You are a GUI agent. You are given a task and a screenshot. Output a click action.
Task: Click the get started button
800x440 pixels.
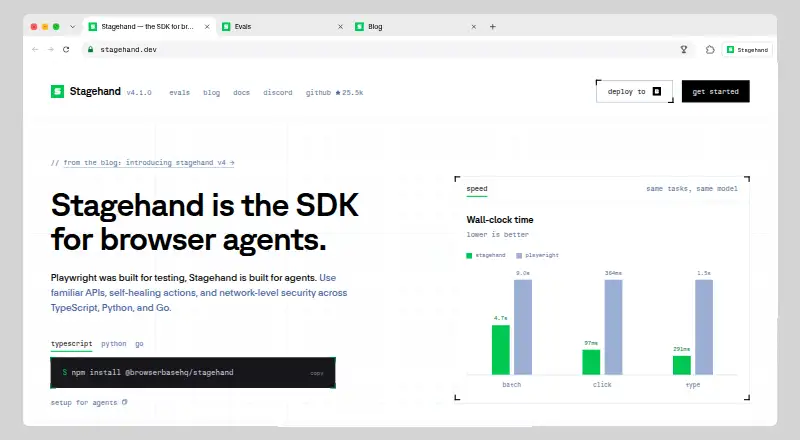coord(715,91)
